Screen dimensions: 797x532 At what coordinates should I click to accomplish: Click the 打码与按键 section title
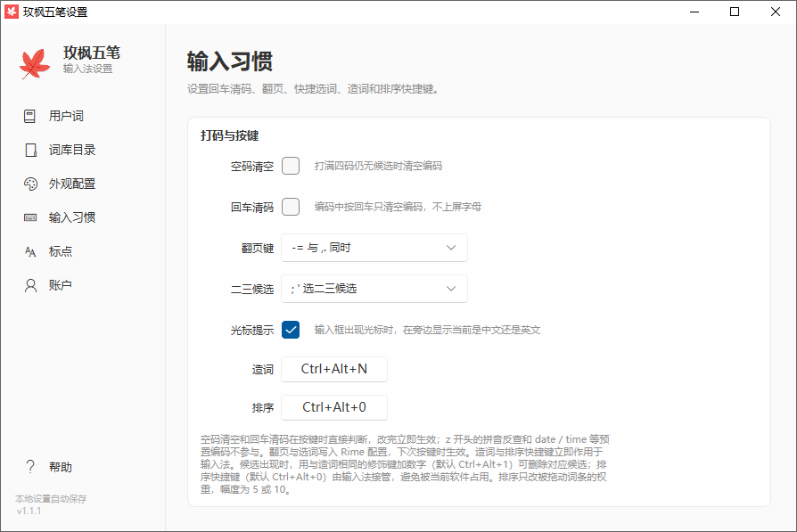click(x=229, y=135)
